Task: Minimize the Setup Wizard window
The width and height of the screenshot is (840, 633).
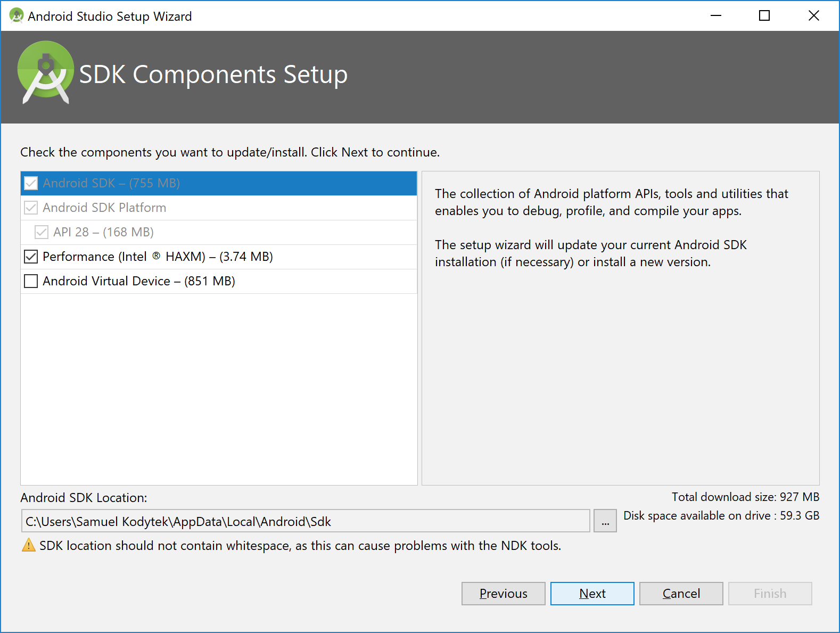Action: [x=716, y=16]
